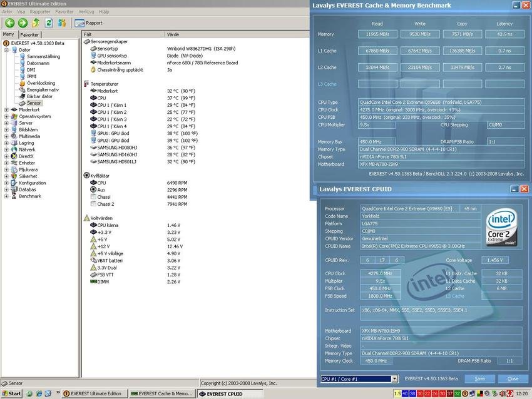Click the two-people toolbar icon

tap(62, 23)
